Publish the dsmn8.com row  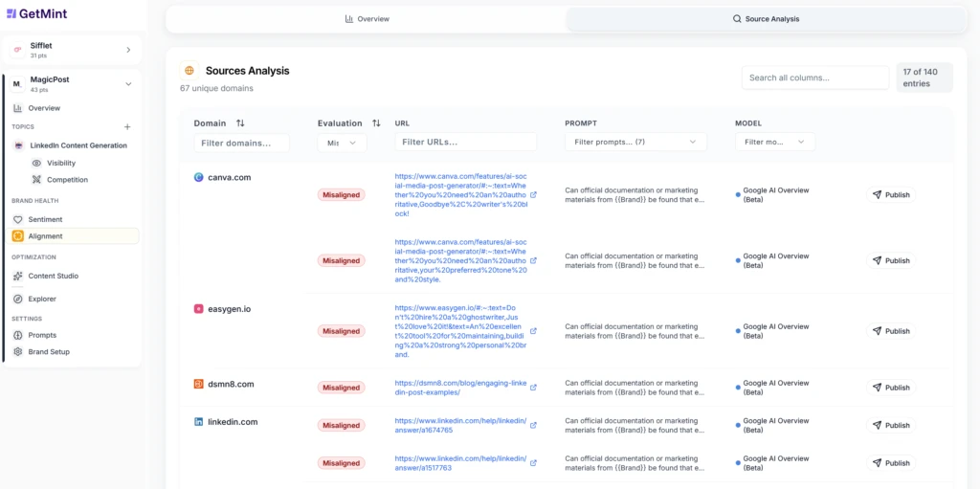891,388
